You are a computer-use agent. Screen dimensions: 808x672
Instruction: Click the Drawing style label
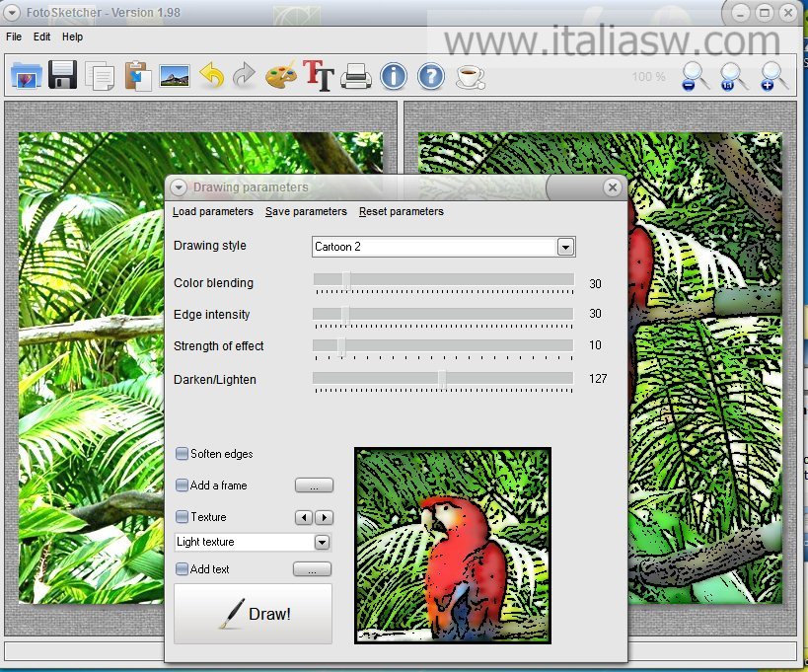pyautogui.click(x=210, y=246)
